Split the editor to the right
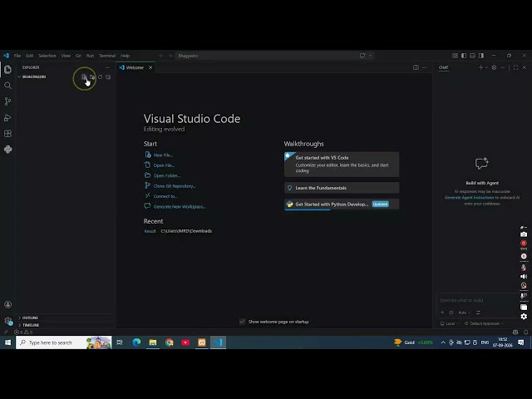This screenshot has width=532, height=399. click(416, 67)
